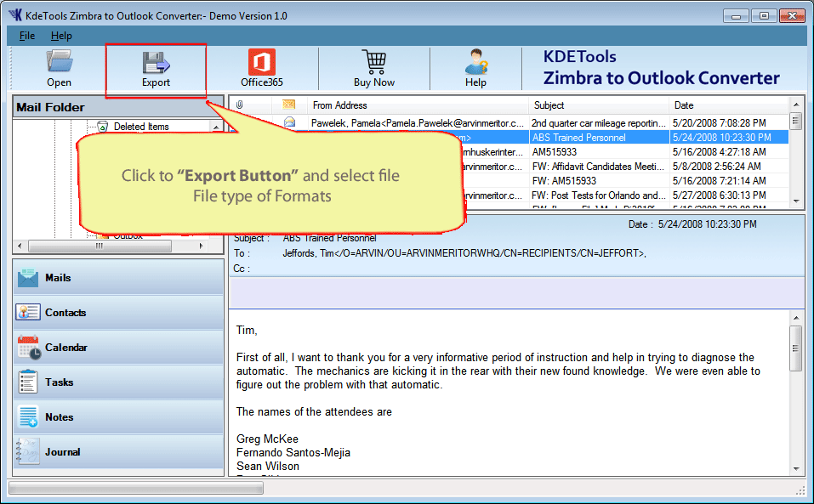Click email list scroll-up arrow
The image size is (814, 504).
(795, 105)
